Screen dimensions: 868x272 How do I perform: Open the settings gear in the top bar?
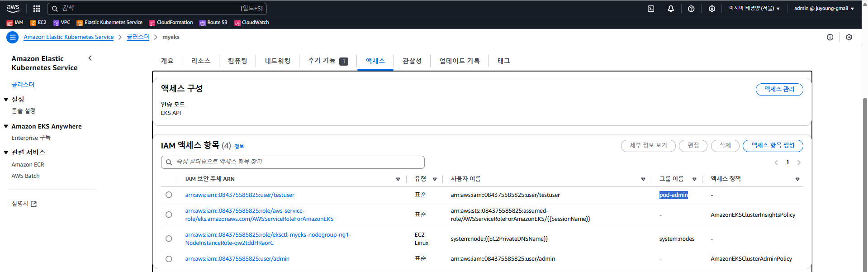(x=712, y=9)
